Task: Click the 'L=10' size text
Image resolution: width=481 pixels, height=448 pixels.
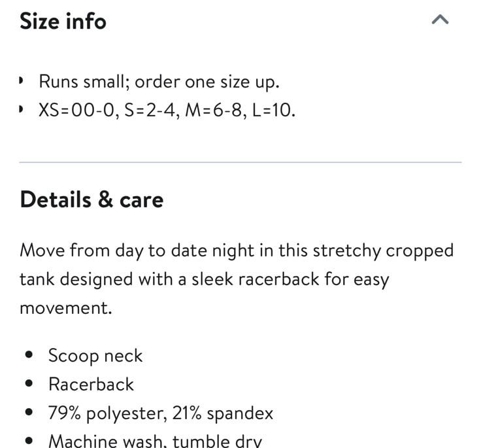Action: click(274, 110)
